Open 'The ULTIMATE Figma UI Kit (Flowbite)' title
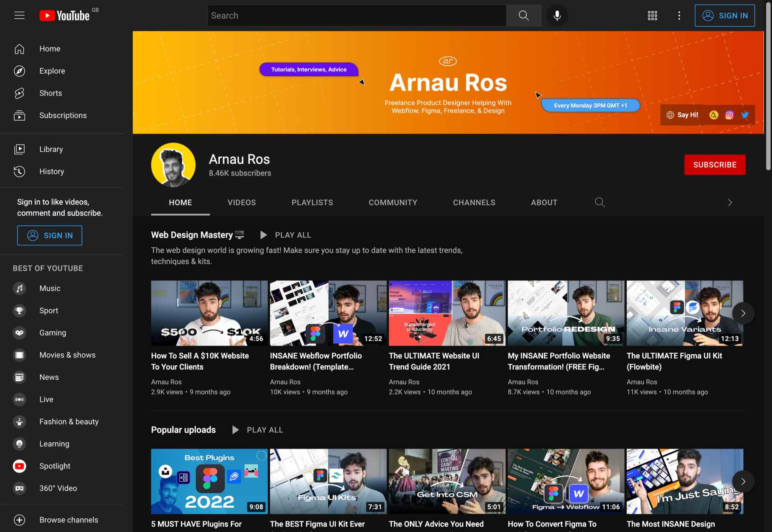The width and height of the screenshot is (772, 532). pos(674,361)
